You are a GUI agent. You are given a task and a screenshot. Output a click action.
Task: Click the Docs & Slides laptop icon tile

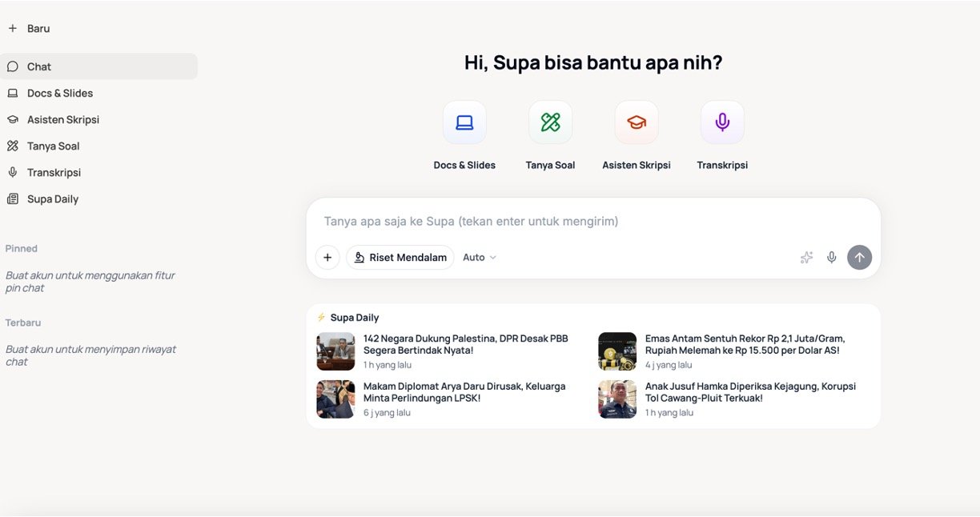tap(464, 122)
